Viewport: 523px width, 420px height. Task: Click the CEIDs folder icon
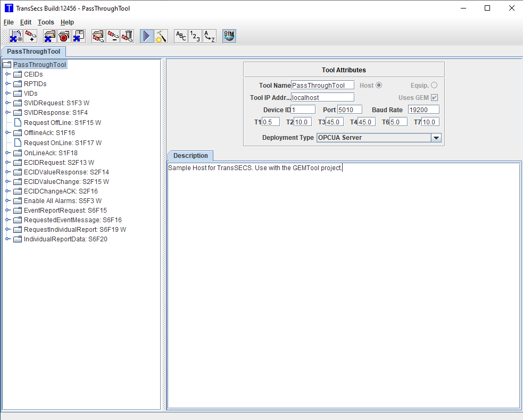[x=18, y=74]
